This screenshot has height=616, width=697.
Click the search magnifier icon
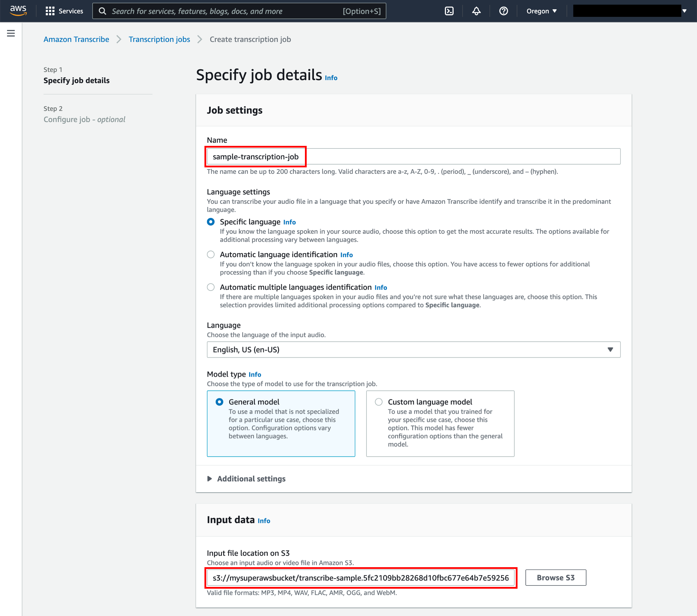(102, 11)
